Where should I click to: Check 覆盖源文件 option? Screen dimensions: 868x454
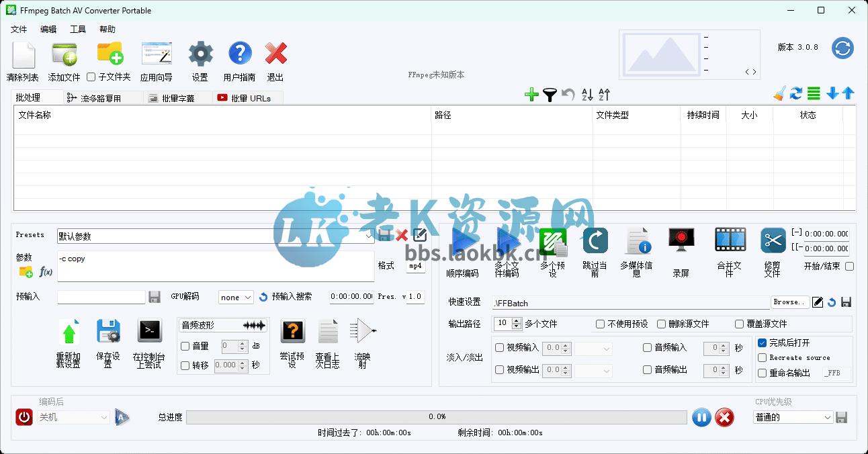(739, 324)
